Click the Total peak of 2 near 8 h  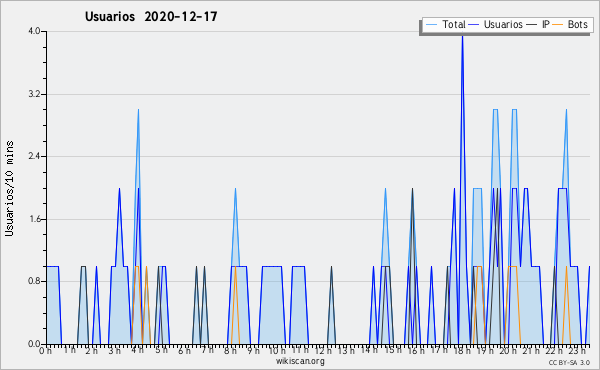pos(235,189)
